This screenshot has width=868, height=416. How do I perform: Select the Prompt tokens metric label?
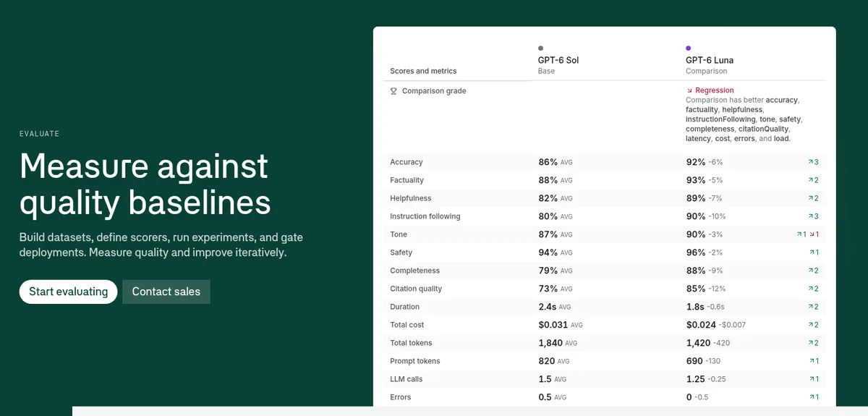[x=415, y=361]
